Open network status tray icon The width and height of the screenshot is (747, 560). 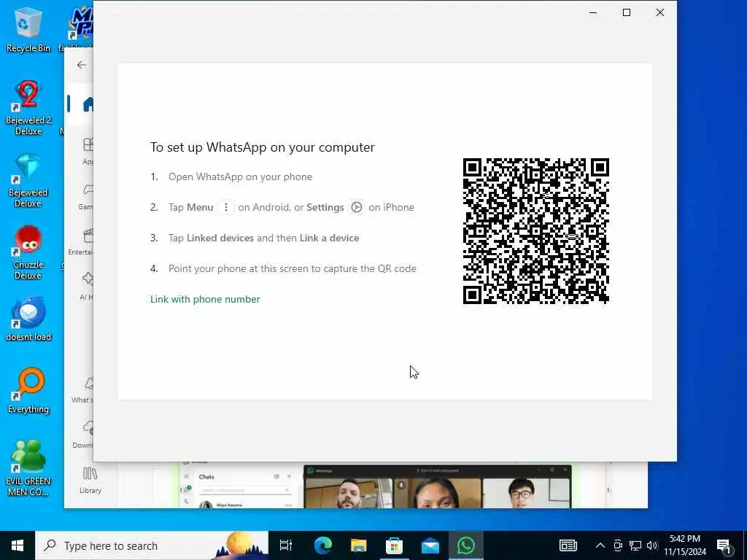pyautogui.click(x=635, y=545)
